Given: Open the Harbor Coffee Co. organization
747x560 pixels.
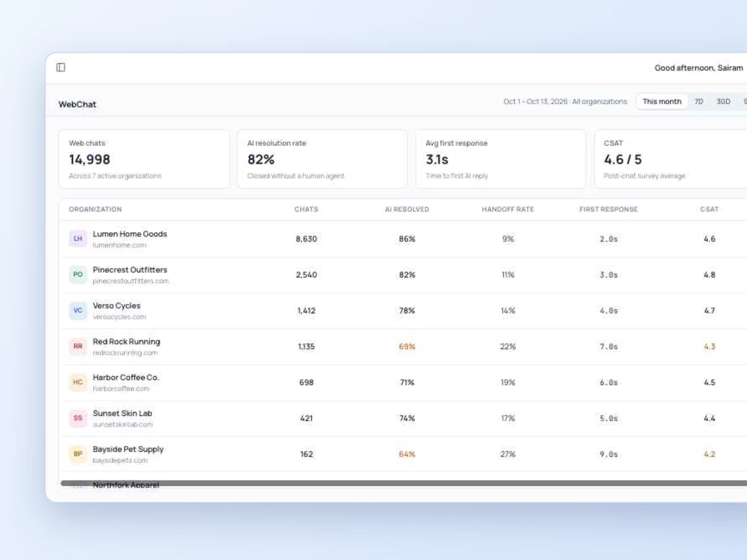Looking at the screenshot, I should coord(126,378).
